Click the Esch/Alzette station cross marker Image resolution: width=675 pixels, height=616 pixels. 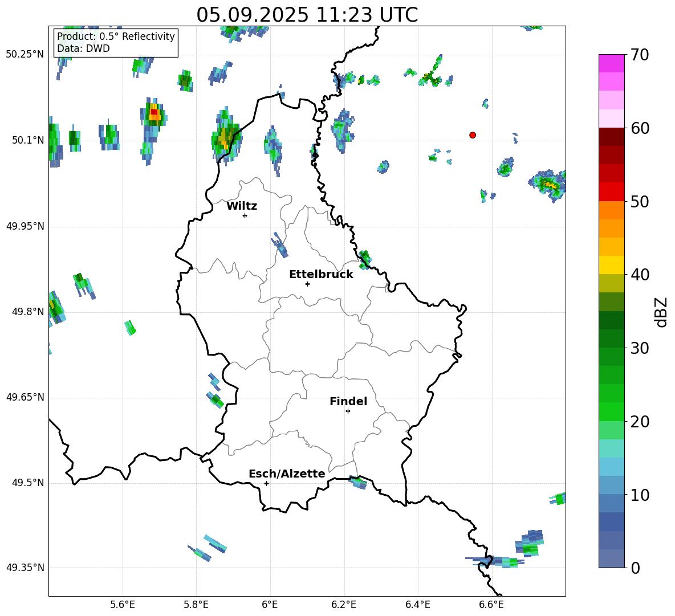click(x=266, y=483)
